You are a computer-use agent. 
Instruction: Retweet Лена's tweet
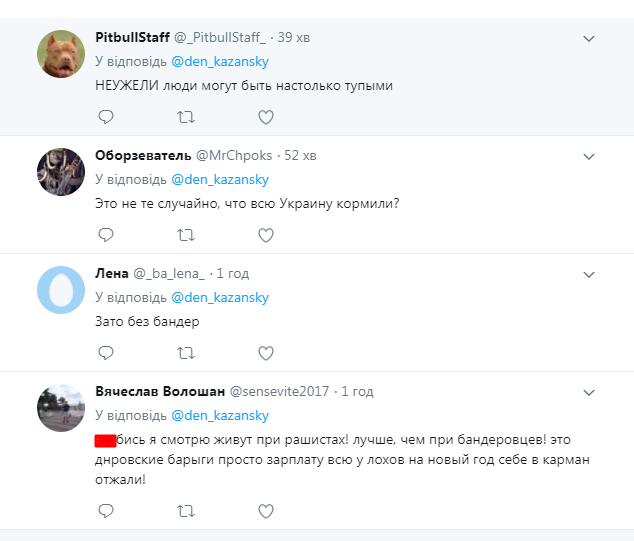click(x=185, y=353)
